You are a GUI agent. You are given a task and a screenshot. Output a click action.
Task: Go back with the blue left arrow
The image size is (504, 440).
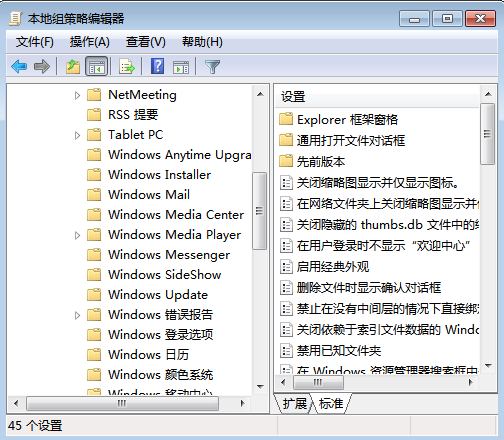point(19,66)
